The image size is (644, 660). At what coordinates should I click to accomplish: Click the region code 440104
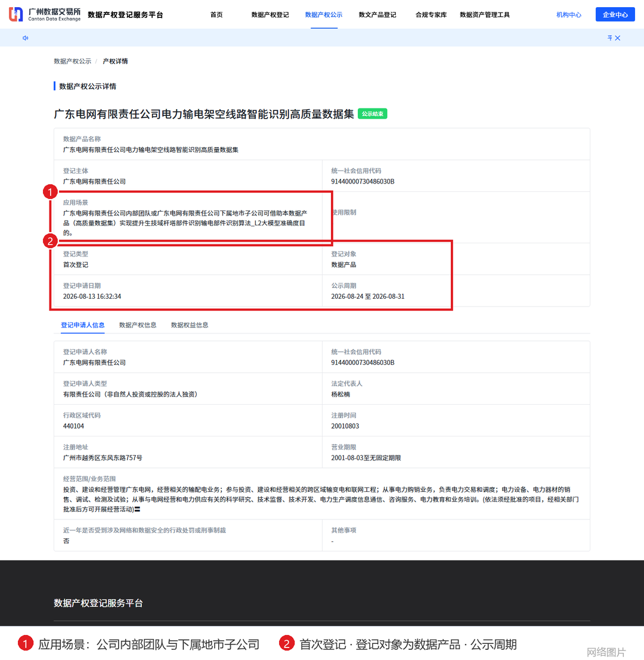click(74, 426)
